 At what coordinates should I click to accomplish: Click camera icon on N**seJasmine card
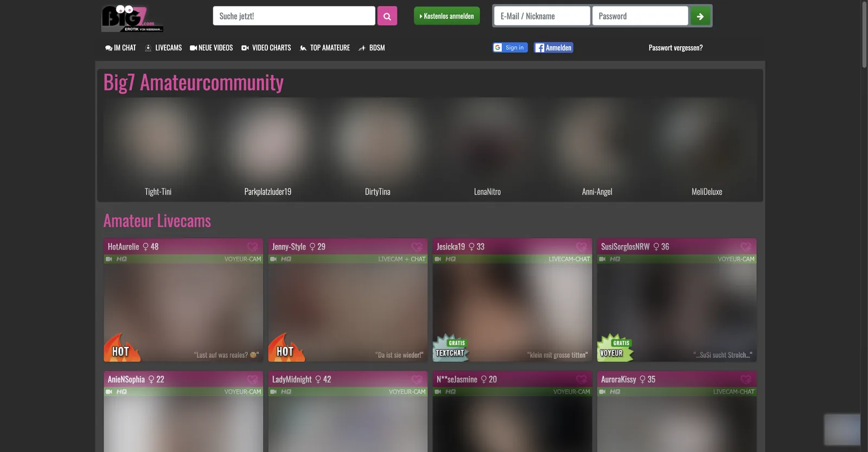click(x=438, y=392)
